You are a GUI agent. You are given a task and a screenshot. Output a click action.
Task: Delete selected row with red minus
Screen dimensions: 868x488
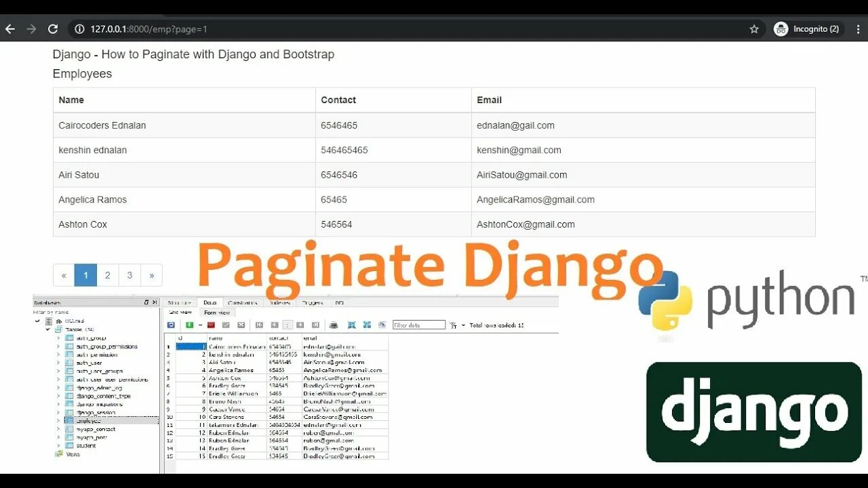coord(211,325)
